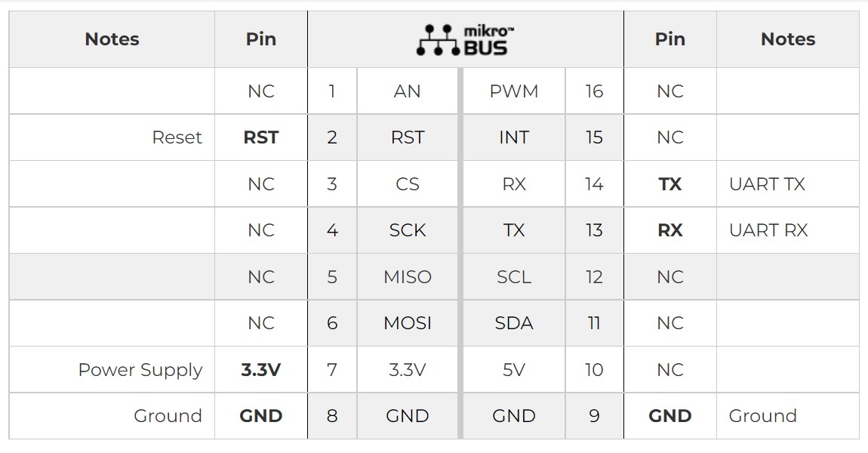Click the Reset note text
Viewport: 868px width, 453px height.
(x=177, y=137)
